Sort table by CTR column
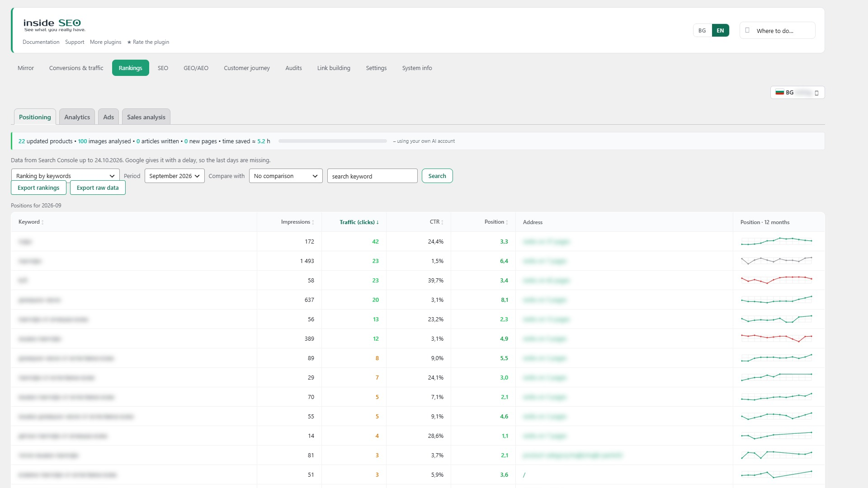 pyautogui.click(x=436, y=222)
